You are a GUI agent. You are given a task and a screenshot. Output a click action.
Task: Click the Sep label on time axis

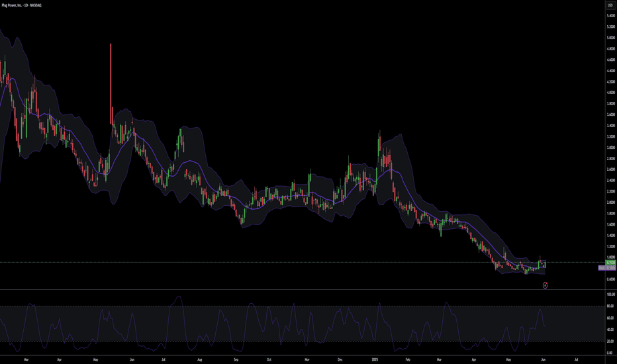pos(236,359)
